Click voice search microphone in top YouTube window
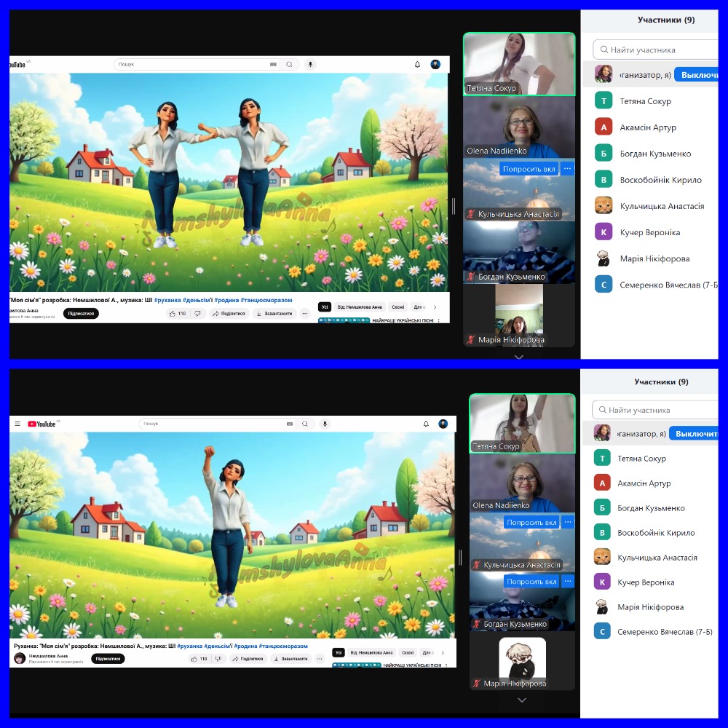728x728 pixels. (x=310, y=64)
